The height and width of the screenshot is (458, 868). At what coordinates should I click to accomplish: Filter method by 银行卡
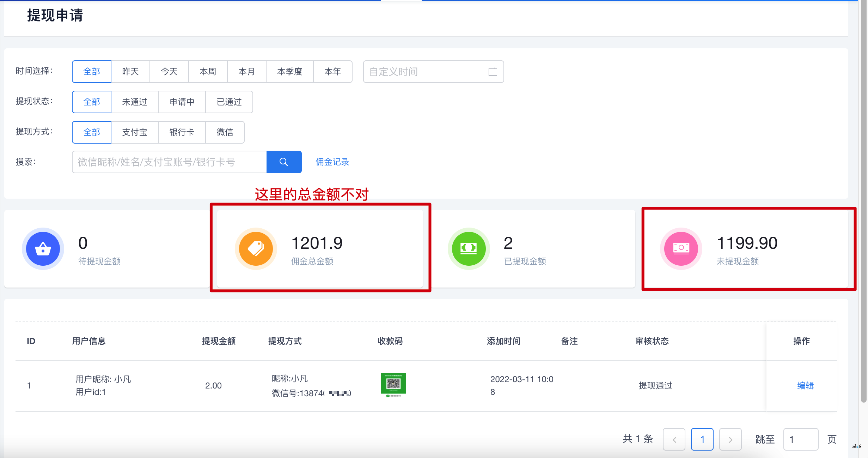tap(182, 132)
